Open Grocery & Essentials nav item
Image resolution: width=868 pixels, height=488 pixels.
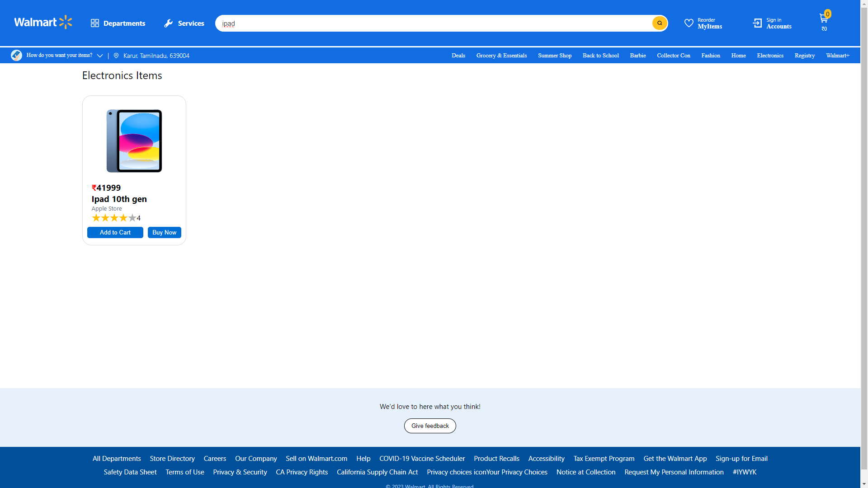click(x=501, y=56)
